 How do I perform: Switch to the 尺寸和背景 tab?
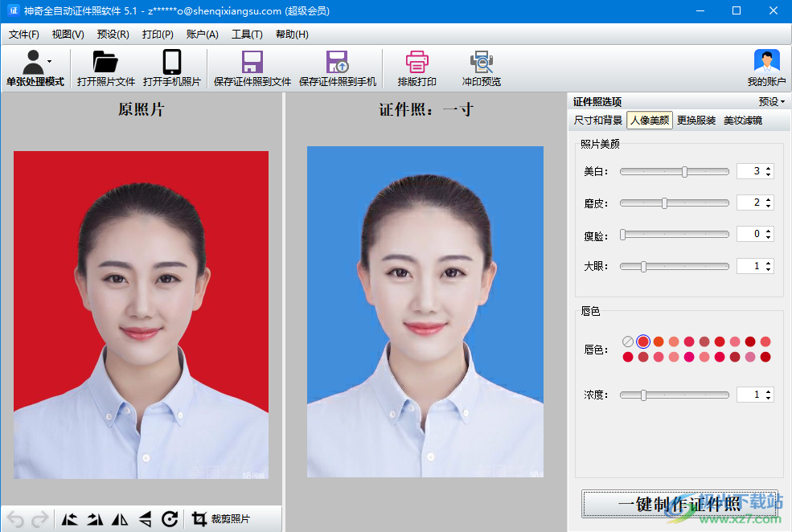coord(597,121)
